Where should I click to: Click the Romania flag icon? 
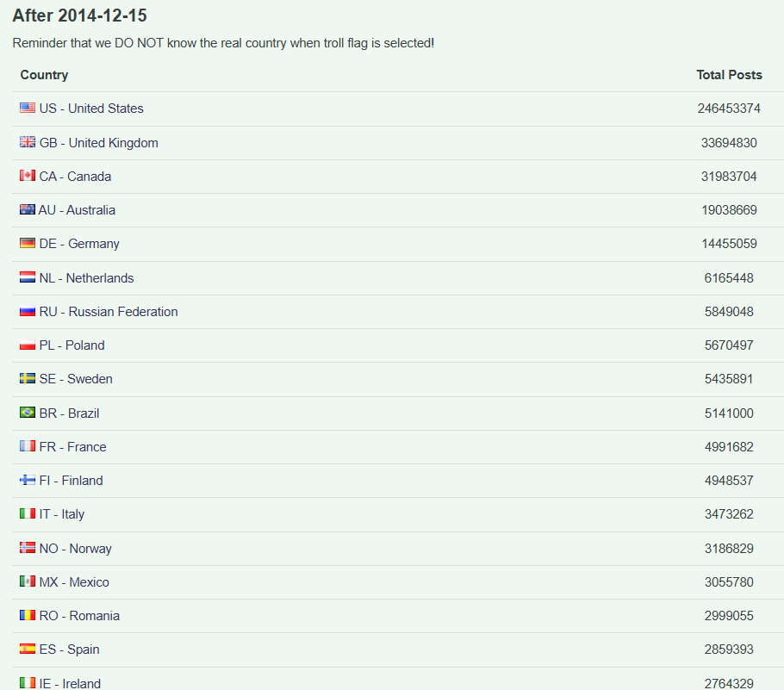tap(28, 616)
